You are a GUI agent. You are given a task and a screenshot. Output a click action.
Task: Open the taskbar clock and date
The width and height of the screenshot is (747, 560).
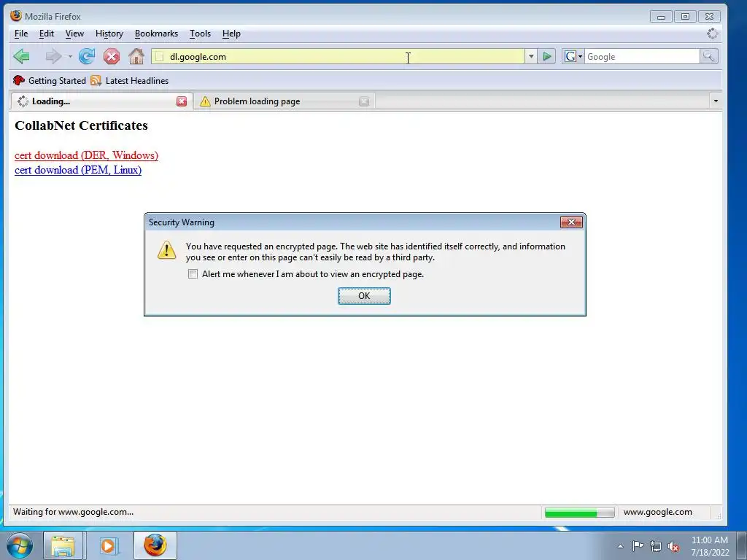tap(709, 546)
